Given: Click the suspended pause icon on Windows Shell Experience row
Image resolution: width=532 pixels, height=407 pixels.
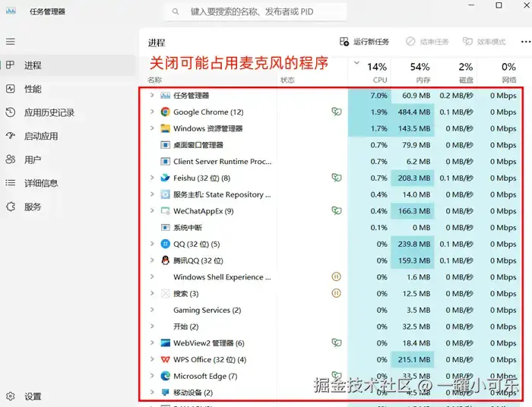Looking at the screenshot, I should coord(336,277).
